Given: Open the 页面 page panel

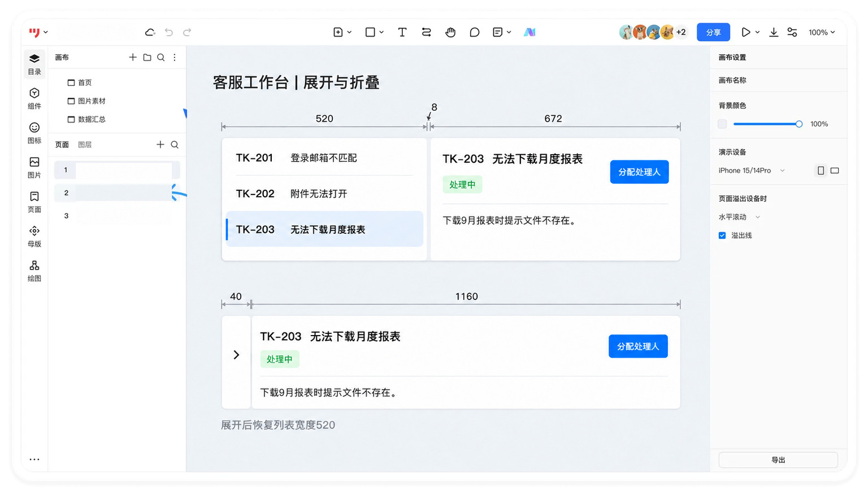Looking at the screenshot, I should (34, 202).
